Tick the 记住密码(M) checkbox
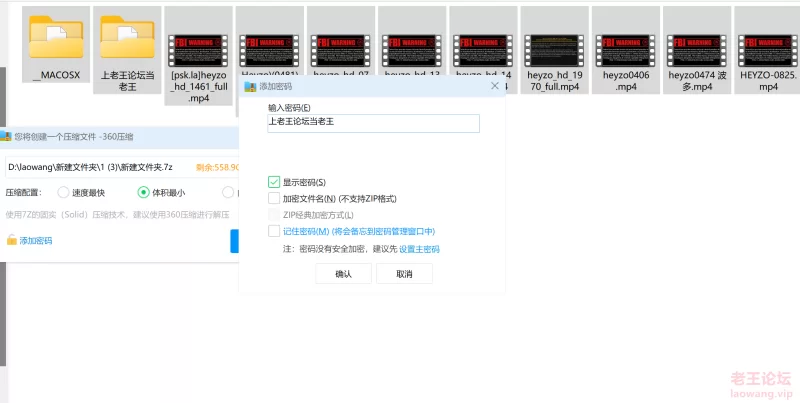The height and width of the screenshot is (403, 800). [x=274, y=231]
